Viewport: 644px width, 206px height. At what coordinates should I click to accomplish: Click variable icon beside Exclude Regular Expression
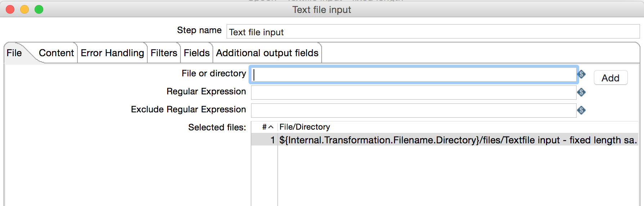click(x=581, y=110)
